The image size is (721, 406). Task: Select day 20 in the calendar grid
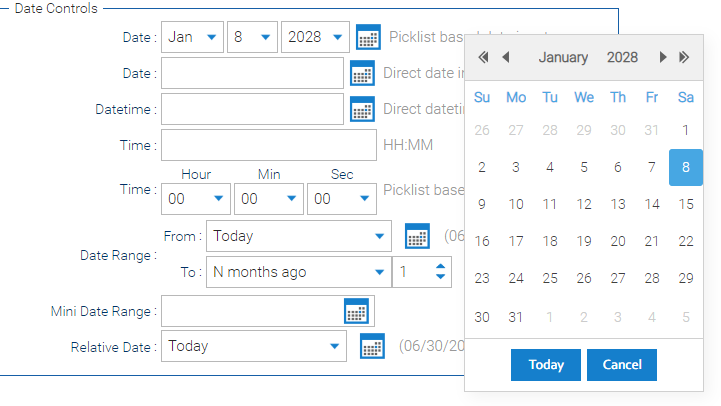pyautogui.click(x=618, y=241)
